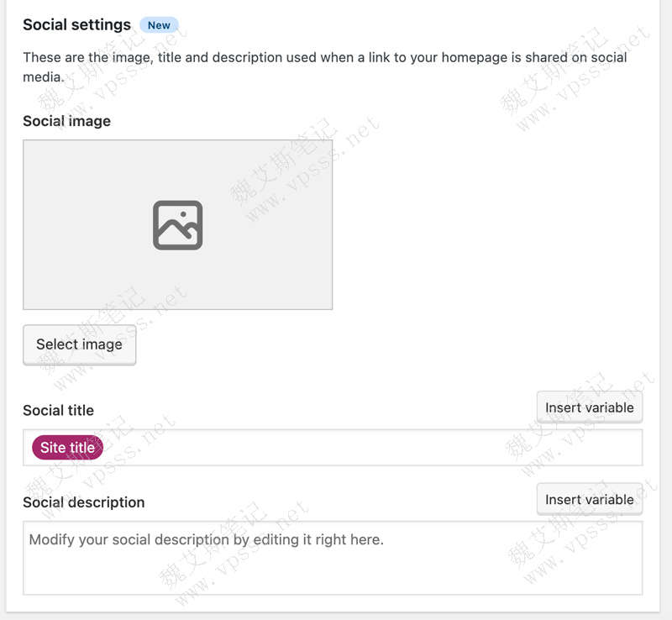Click the Social settings heading
This screenshot has height=620, width=672.
[x=76, y=25]
